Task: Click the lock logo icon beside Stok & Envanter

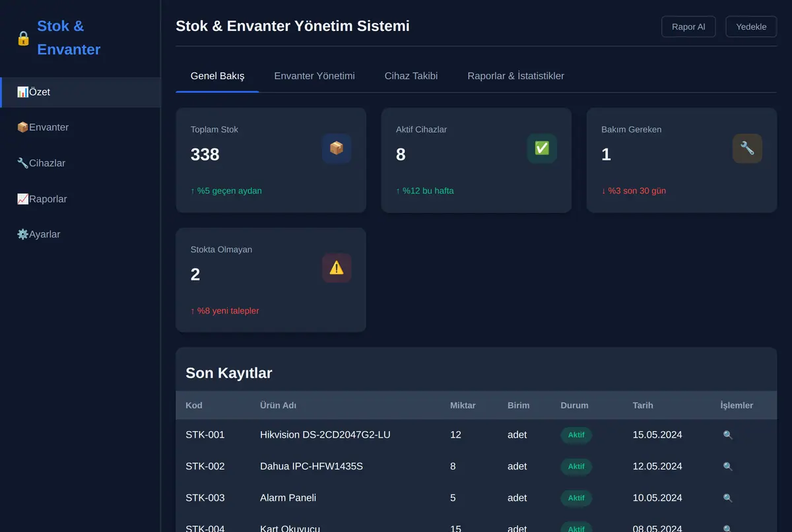Action: point(23,38)
